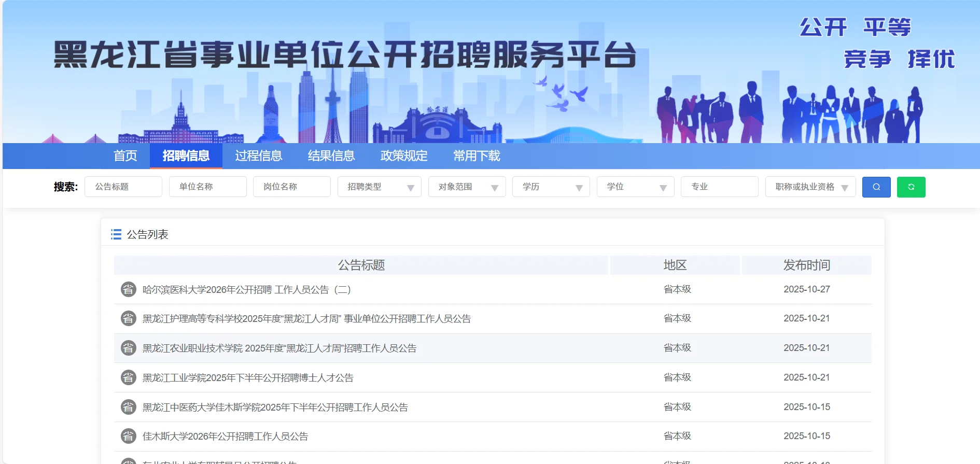This screenshot has width=980, height=464.
Task: Click 省 badge for 黑龙江中医药大学佳木斯学院 row
Action: click(129, 407)
